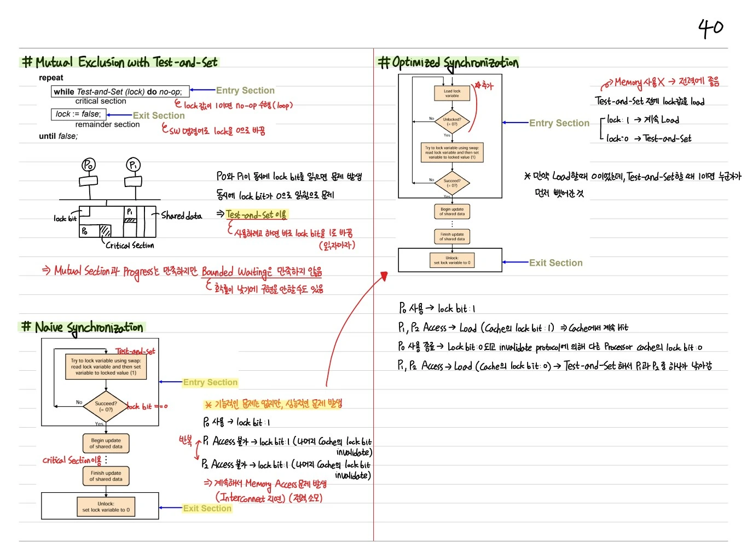Click the '(Interconnect 지연)' red note
The width and height of the screenshot is (747, 560).
coord(251,498)
